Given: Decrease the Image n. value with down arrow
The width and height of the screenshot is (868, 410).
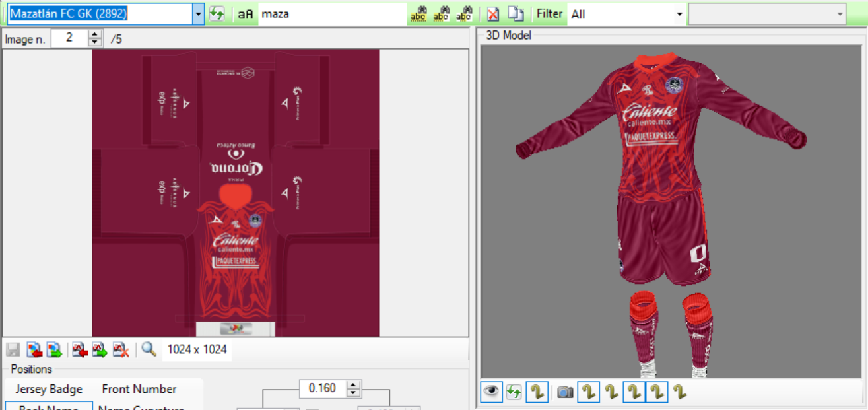Looking at the screenshot, I should click(x=96, y=43).
